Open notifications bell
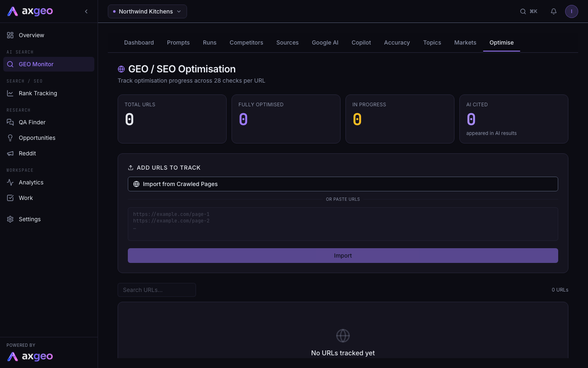588x368 pixels. coord(554,11)
